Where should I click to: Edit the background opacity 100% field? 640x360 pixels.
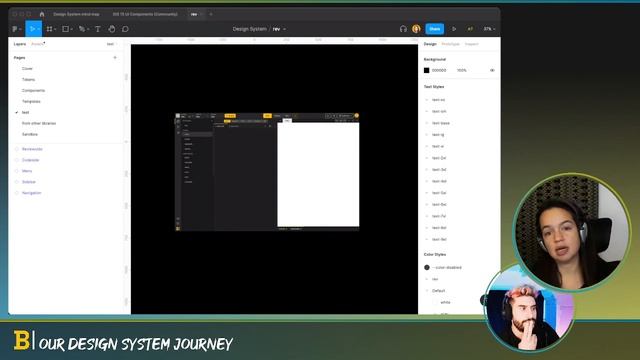click(462, 70)
